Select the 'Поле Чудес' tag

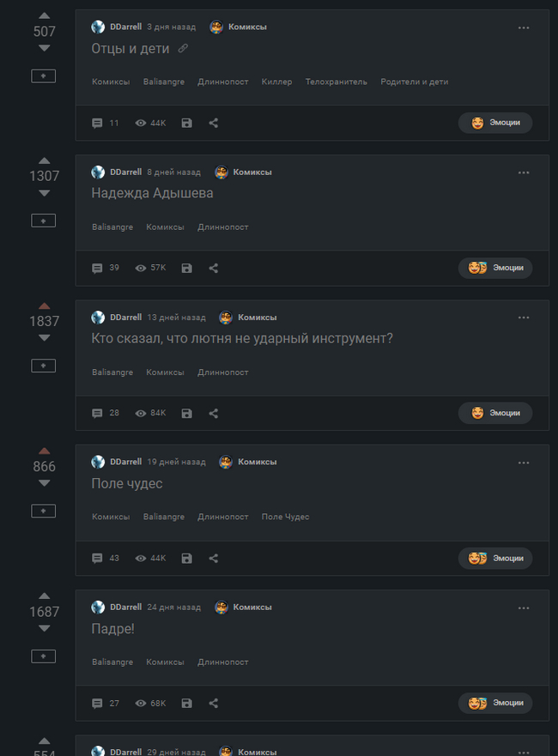click(x=285, y=517)
